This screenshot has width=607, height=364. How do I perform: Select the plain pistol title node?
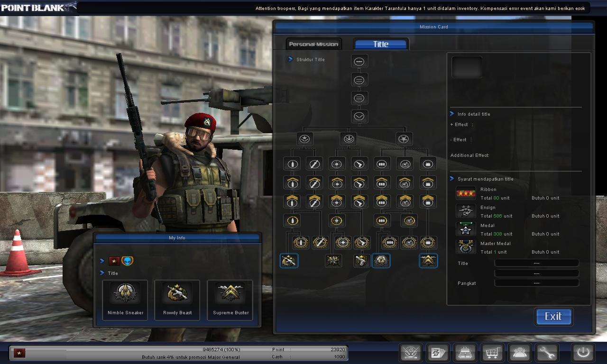(359, 164)
